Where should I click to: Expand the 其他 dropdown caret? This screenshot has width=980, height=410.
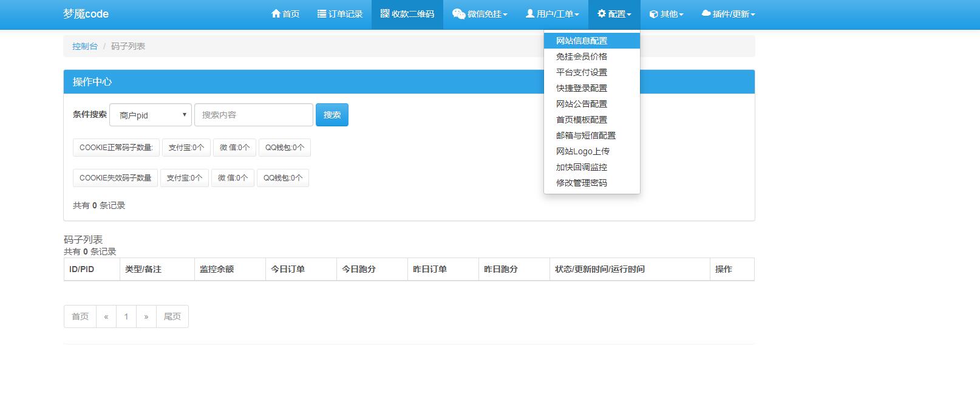pyautogui.click(x=681, y=15)
